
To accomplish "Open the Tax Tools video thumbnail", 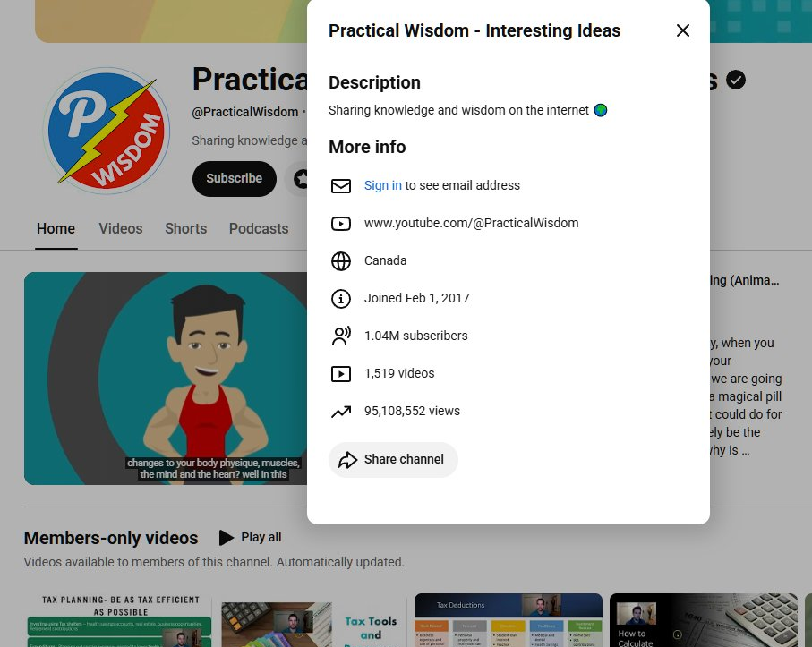I will click(x=314, y=620).
